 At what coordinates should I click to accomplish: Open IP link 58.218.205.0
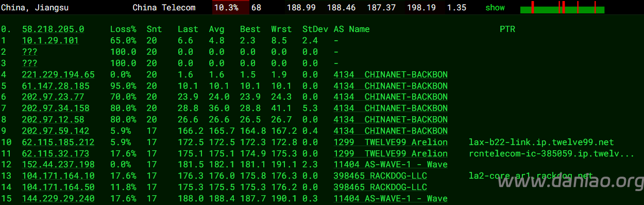[x=53, y=29]
